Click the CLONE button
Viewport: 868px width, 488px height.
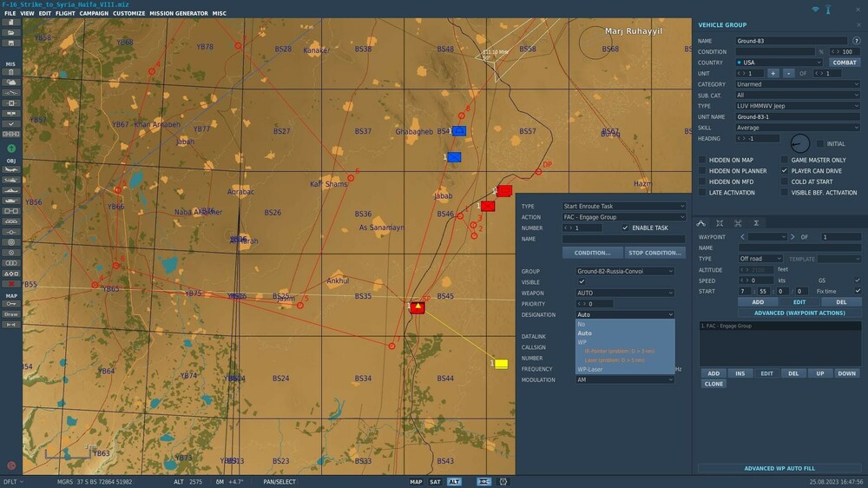coord(713,384)
